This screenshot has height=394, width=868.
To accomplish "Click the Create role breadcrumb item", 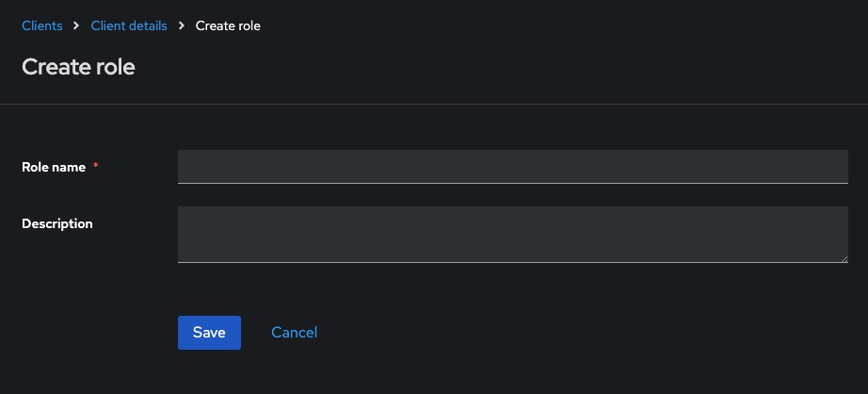I will [228, 26].
